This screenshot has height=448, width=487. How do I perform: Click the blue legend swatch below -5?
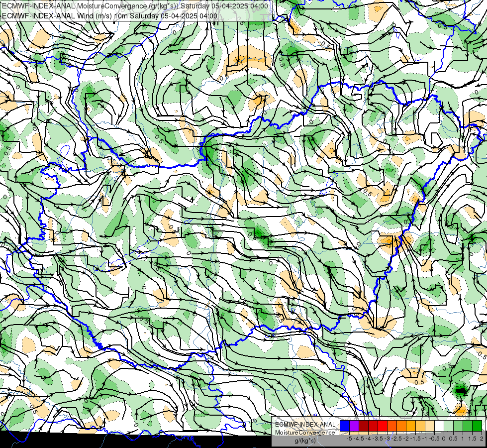pos(345,426)
